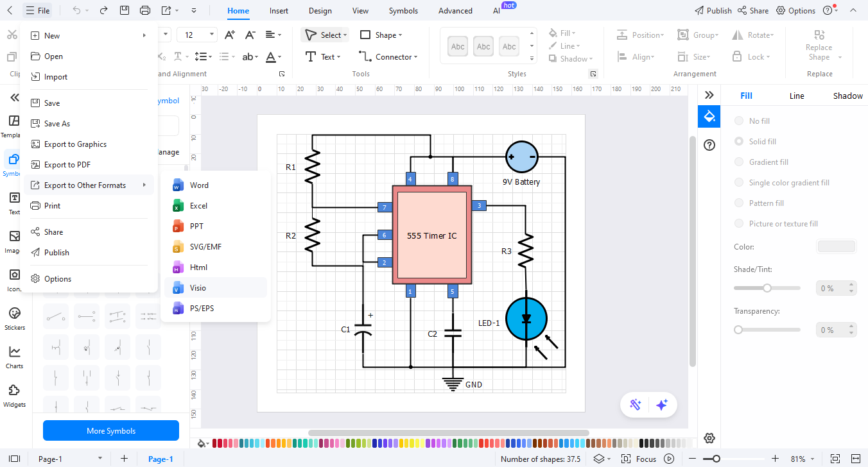Open the Line tab in right panel

coord(796,96)
